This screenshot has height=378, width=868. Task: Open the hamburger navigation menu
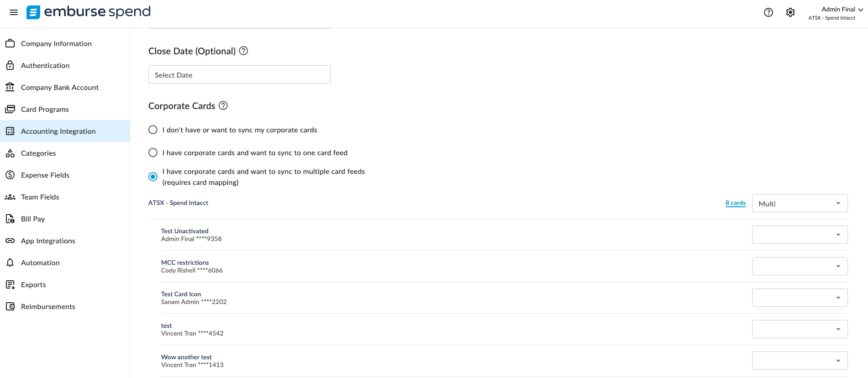pyautogui.click(x=14, y=12)
